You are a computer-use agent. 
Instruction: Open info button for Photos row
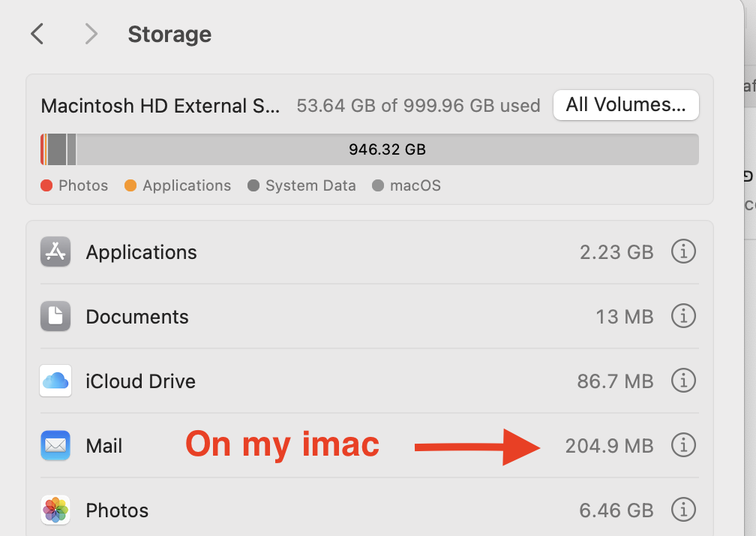coord(682,510)
